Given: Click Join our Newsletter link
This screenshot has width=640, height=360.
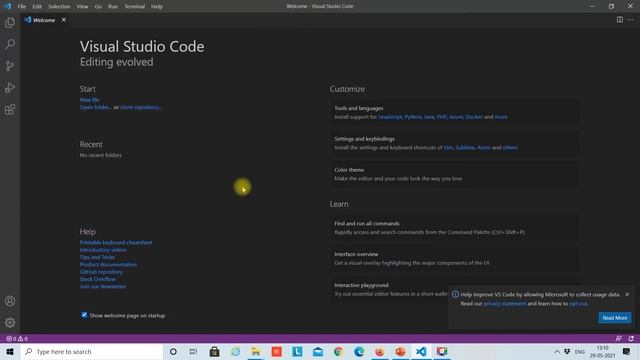Looking at the screenshot, I should tap(103, 287).
